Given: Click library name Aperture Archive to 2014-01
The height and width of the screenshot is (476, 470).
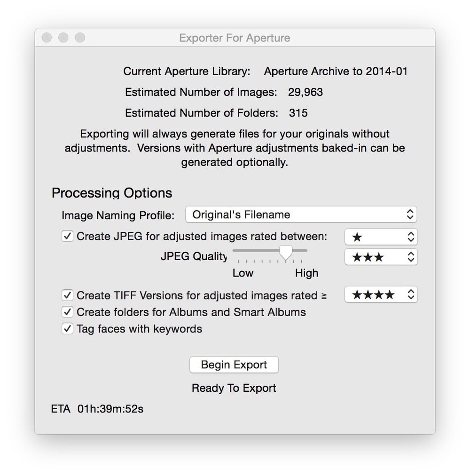Looking at the screenshot, I should (336, 71).
